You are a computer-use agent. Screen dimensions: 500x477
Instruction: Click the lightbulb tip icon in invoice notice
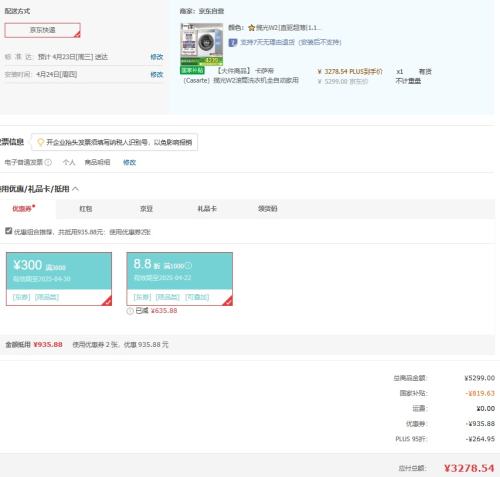(40, 142)
